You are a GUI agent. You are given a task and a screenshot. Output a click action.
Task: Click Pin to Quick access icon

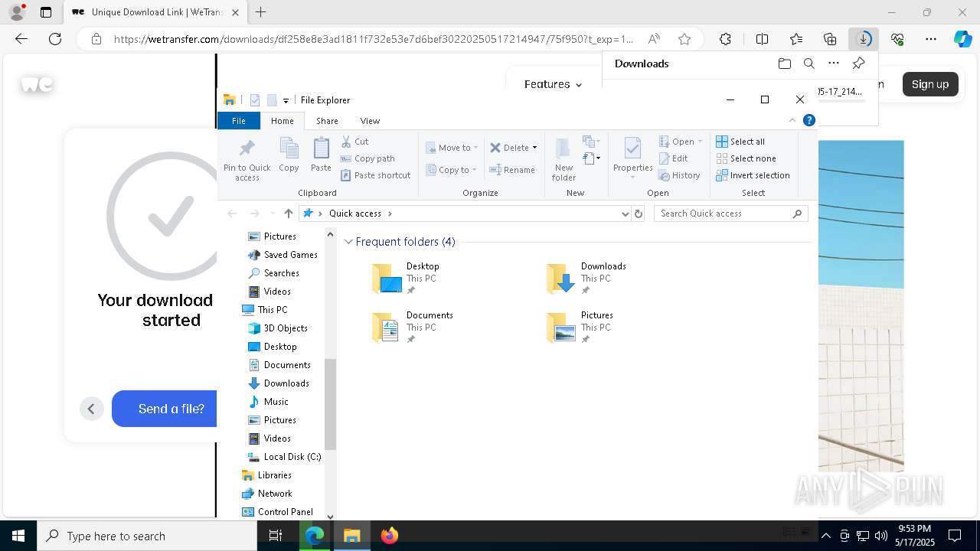247,160
